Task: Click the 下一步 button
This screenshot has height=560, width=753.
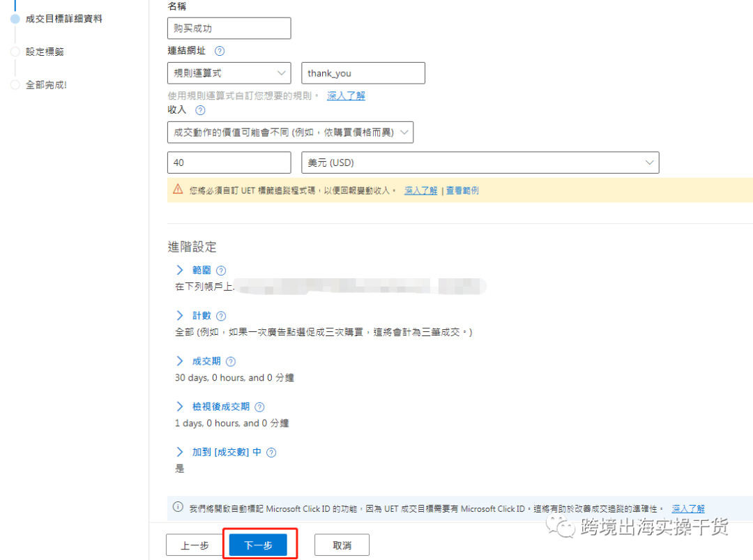Action: [x=259, y=545]
